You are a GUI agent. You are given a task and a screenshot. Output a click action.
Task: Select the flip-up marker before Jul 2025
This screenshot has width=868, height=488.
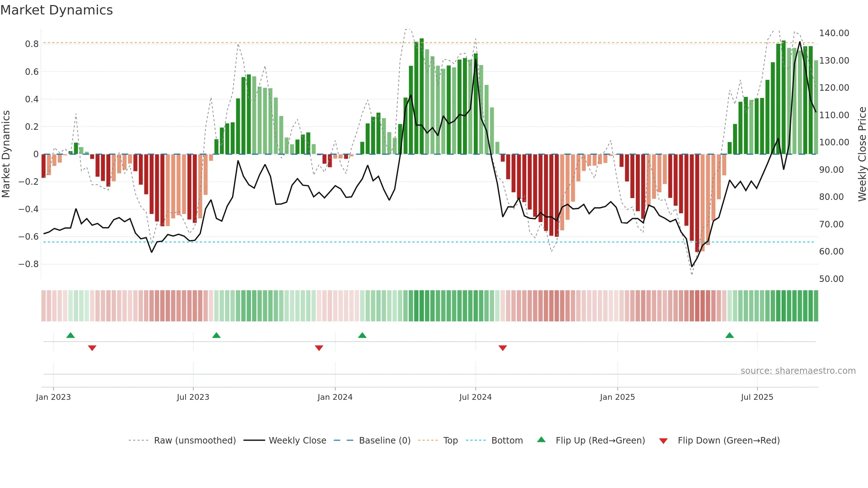click(x=730, y=335)
